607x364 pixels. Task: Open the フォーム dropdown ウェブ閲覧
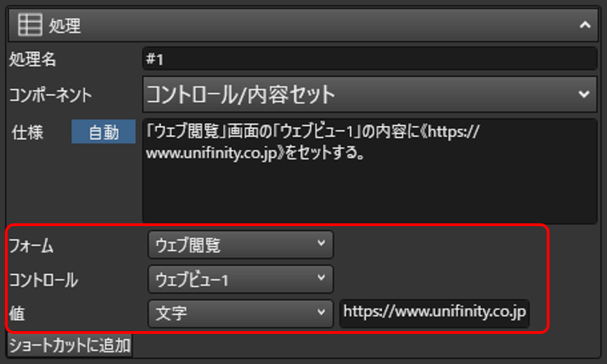point(240,245)
